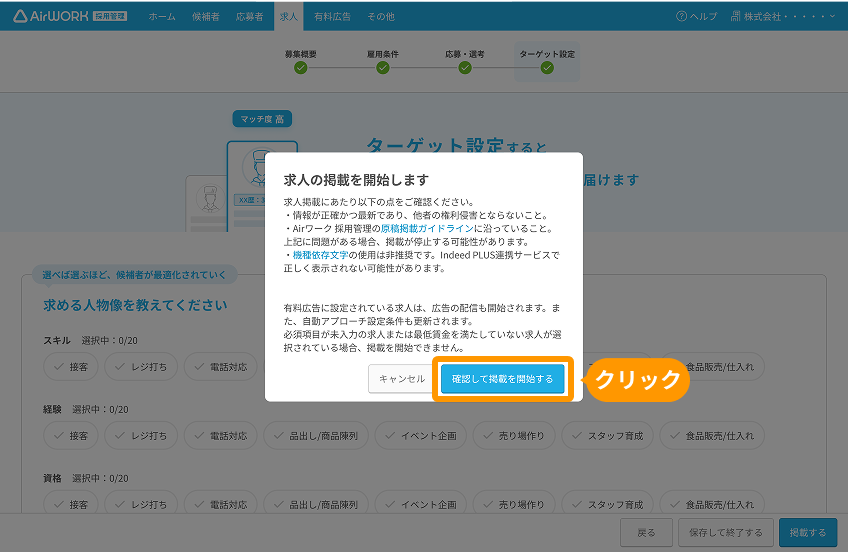Click the ターゲット設定すると headline text
Screen dimensions: 848x552
[456, 146]
